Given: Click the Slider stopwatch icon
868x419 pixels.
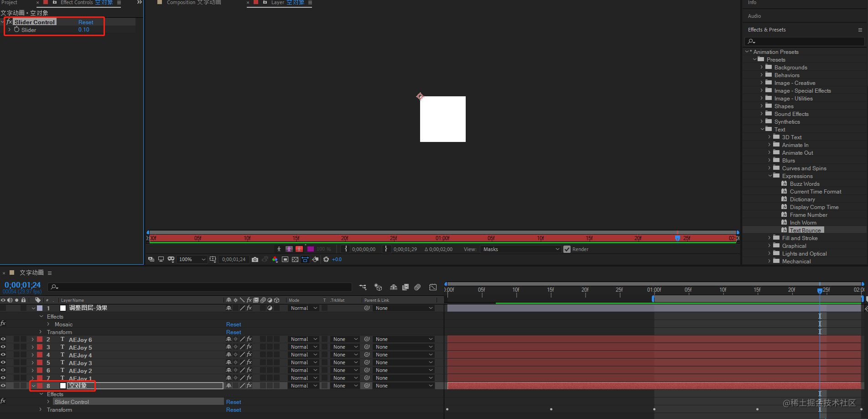Looking at the screenshot, I should pyautogui.click(x=17, y=30).
